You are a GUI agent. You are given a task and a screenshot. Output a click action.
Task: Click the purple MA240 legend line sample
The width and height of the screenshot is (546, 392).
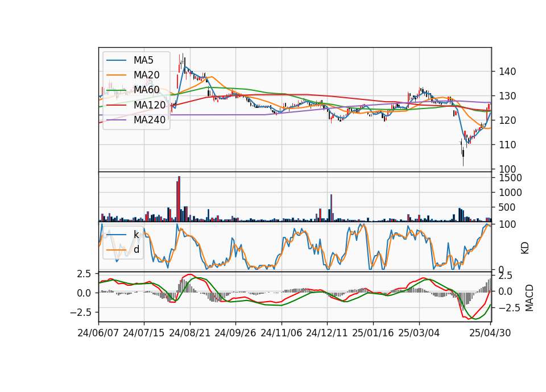point(116,120)
